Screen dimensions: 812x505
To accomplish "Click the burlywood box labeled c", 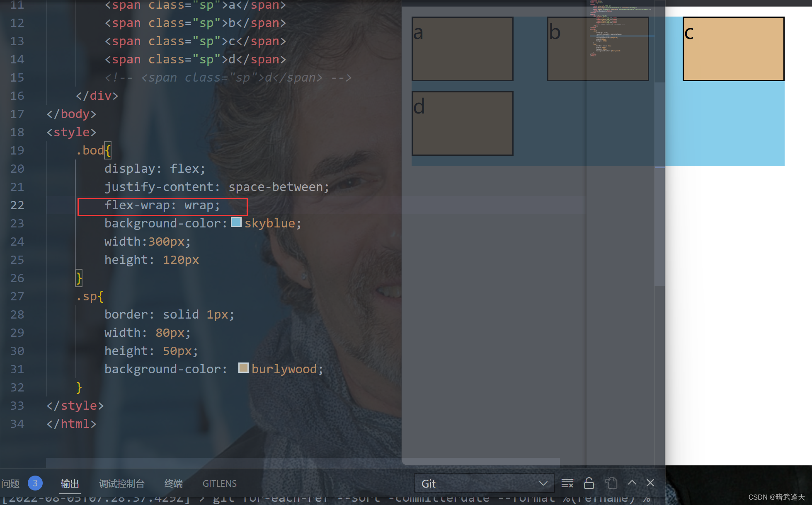I will (x=733, y=49).
